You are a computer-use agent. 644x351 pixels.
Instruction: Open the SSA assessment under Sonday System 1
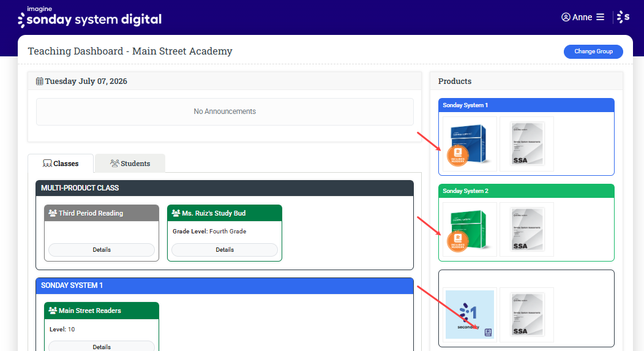point(527,144)
